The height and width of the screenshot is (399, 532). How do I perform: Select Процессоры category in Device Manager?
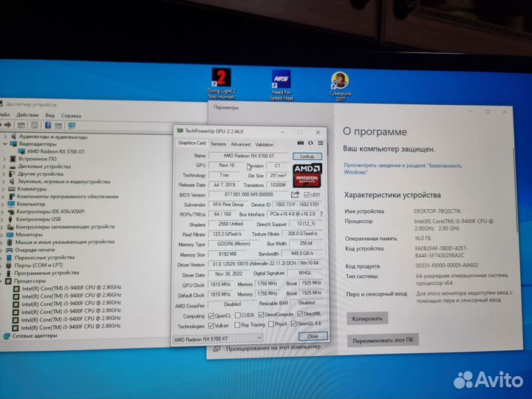click(x=30, y=281)
